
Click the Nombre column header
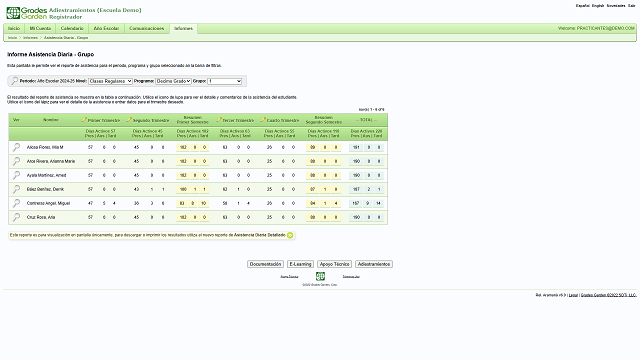51,120
